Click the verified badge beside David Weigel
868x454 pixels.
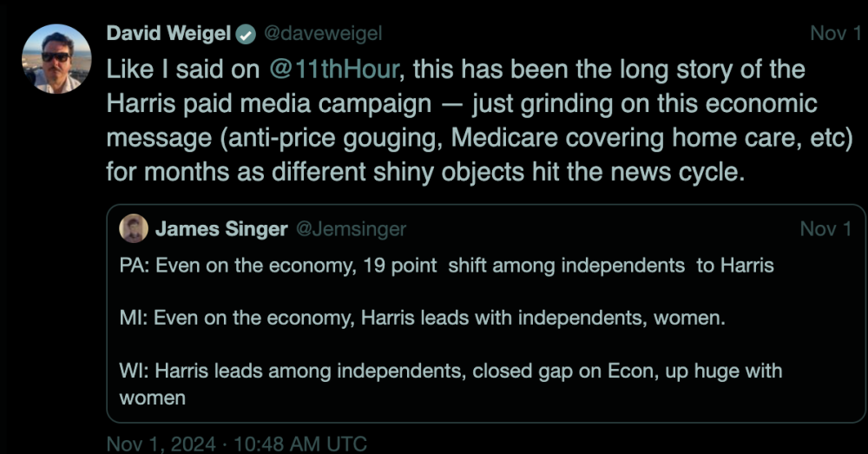(x=247, y=35)
